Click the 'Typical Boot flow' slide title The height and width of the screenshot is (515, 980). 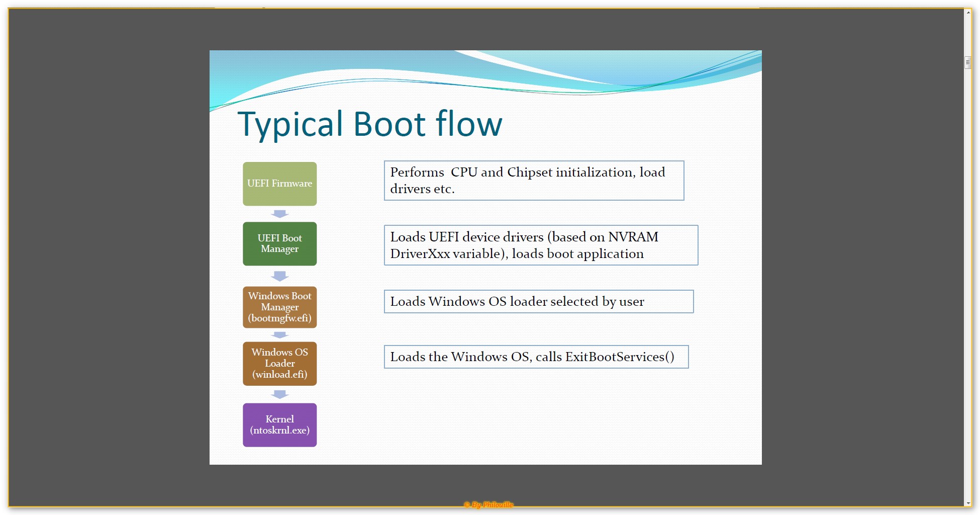(x=369, y=124)
